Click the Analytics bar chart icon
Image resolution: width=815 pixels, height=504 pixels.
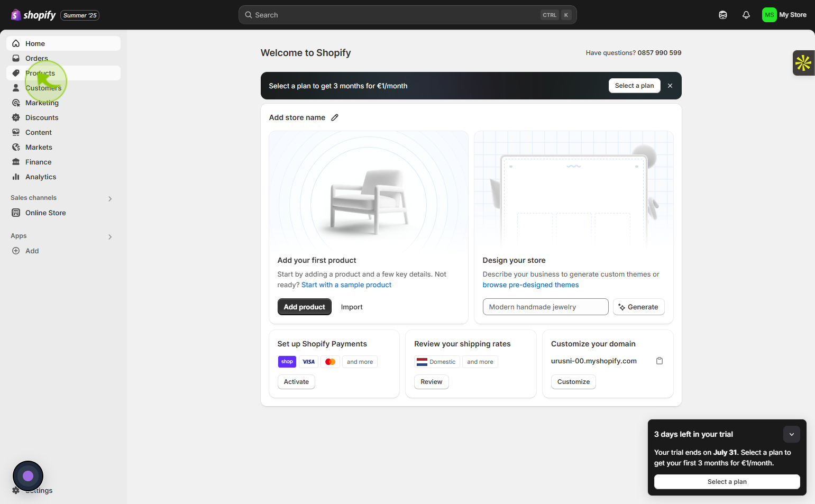(16, 177)
